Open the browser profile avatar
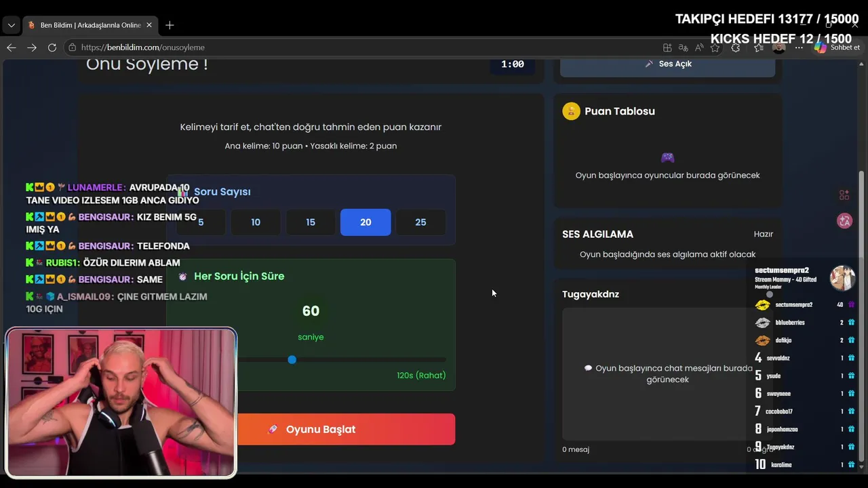 coord(779,47)
